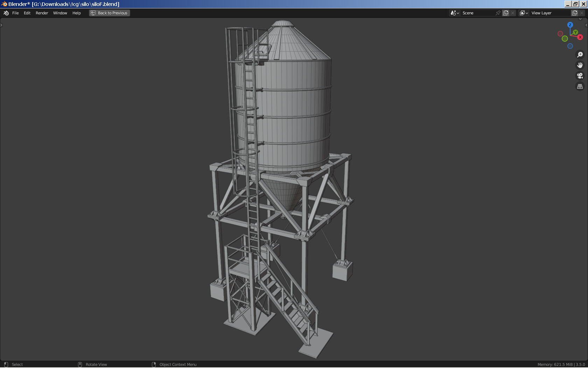
Task: Click the mouse icon next to Rotate View
Action: pos(80,364)
